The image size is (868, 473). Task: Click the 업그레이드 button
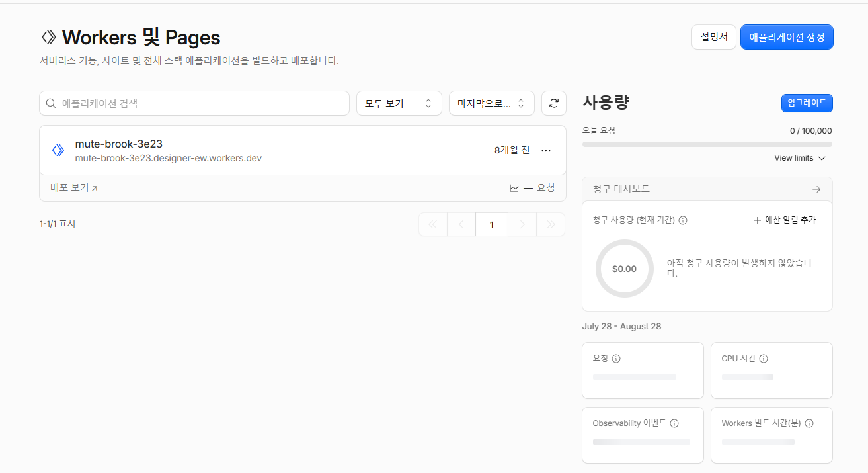point(807,103)
